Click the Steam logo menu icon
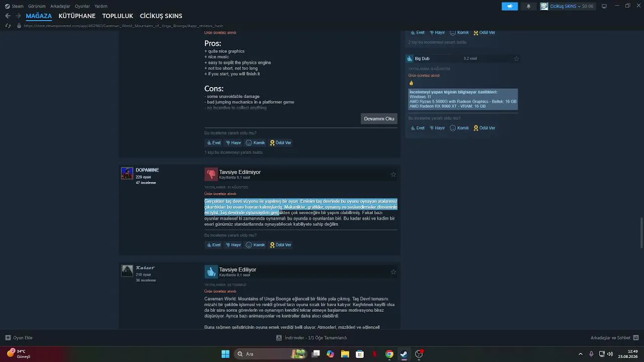This screenshot has width=644, height=362. (7, 6)
